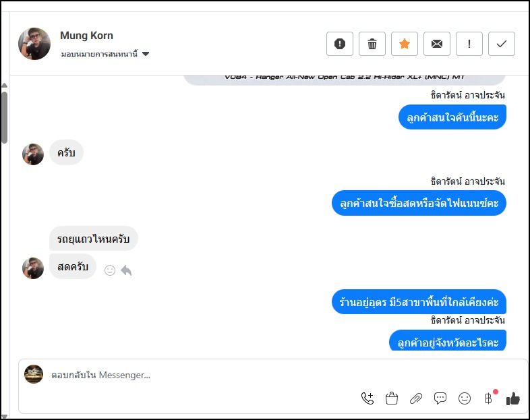Attach a file with paperclip icon
The image size is (530, 420).
click(x=416, y=398)
